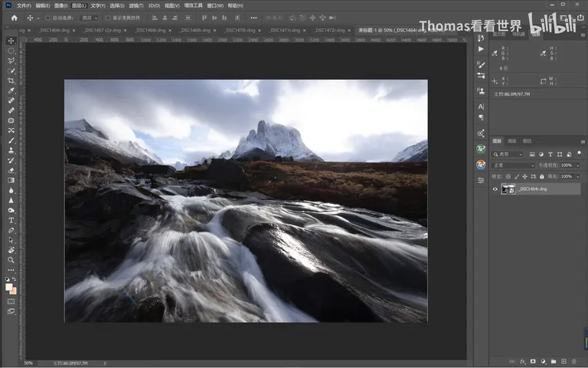588x368 pixels.
Task: Open the 正常 blend mode dropdown
Action: (514, 166)
